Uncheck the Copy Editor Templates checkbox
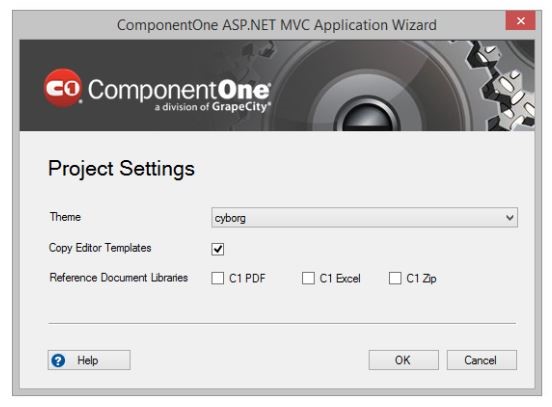Screen dimensions: 552x407 218,249
